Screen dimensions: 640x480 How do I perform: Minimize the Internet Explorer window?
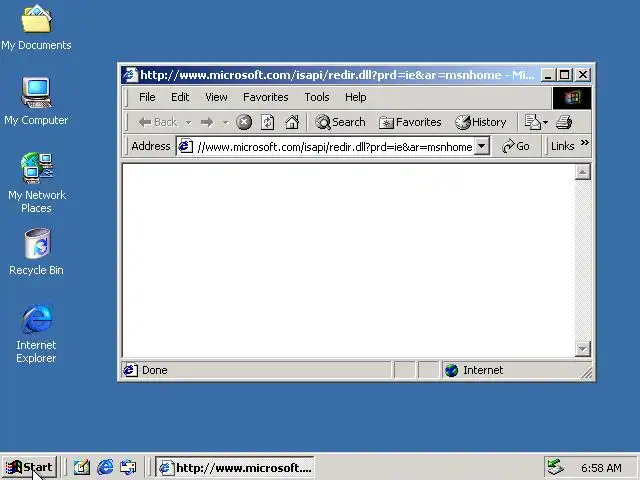pyautogui.click(x=548, y=75)
